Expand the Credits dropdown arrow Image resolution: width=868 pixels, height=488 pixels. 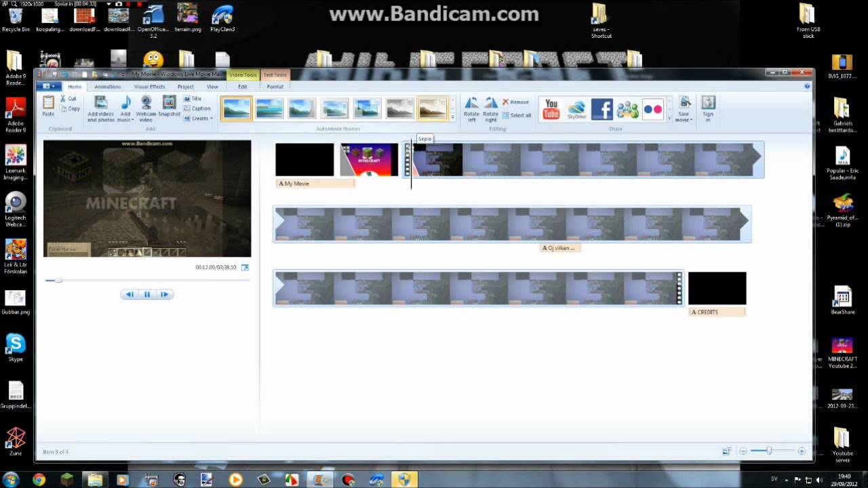(212, 119)
